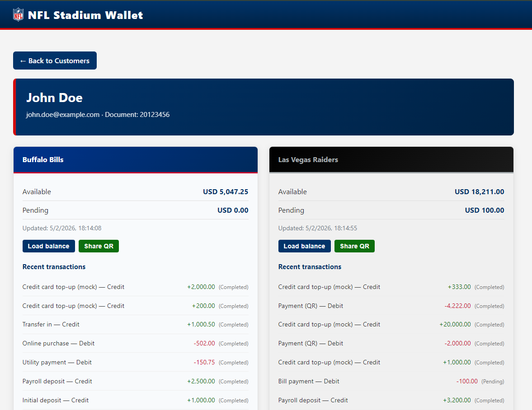Click the NFL shield logo icon
Image resolution: width=532 pixels, height=410 pixels.
click(x=18, y=14)
